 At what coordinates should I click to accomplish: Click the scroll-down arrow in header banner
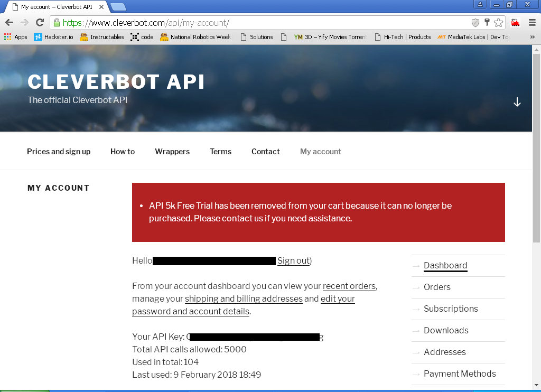(x=517, y=102)
